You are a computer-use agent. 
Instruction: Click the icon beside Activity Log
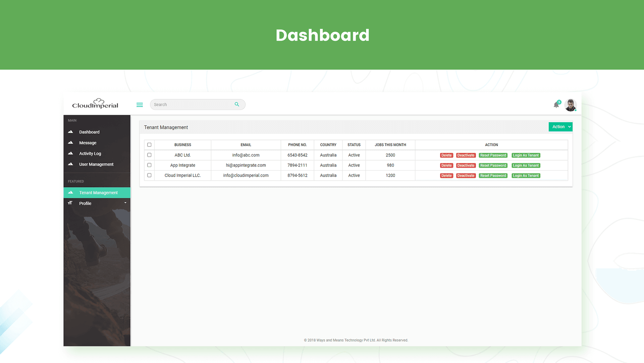pos(70,153)
